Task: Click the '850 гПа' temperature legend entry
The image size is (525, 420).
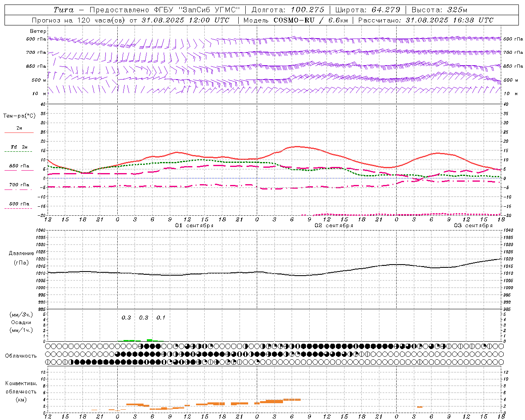Action: tap(19, 166)
